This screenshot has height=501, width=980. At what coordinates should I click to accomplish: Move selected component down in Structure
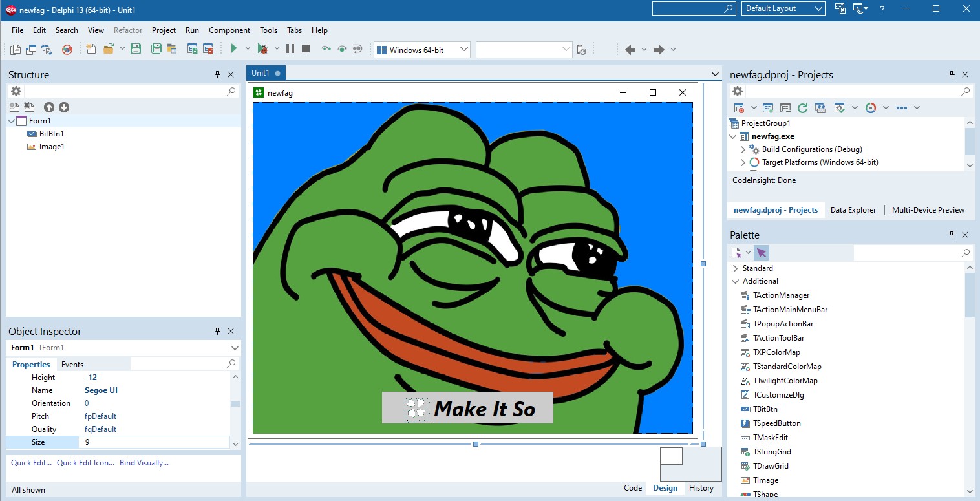(x=64, y=107)
